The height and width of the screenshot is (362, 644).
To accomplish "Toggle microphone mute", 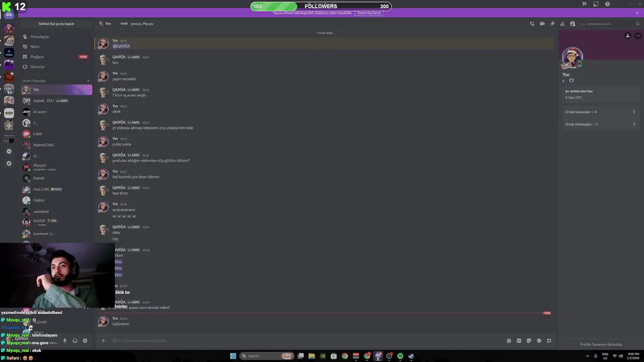I will 64,341.
